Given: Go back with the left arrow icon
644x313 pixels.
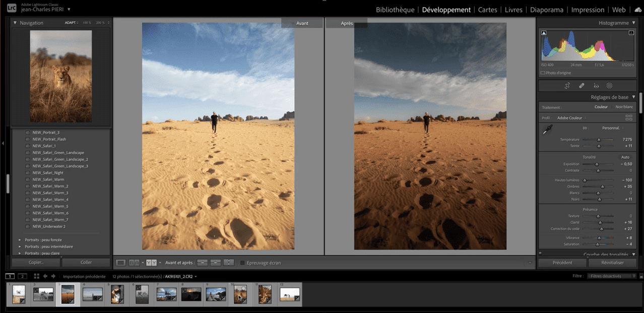Looking at the screenshot, I should click(45, 276).
